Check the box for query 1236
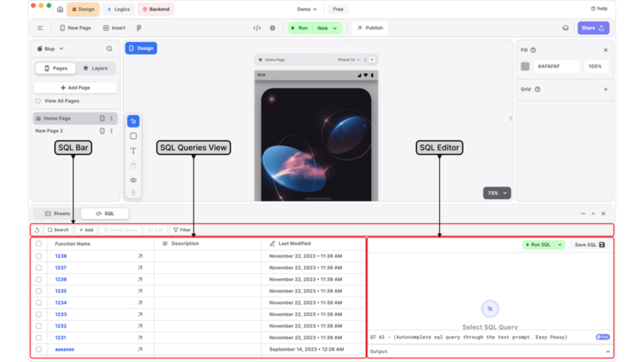Viewport: 644px width, 362px height. point(39,280)
